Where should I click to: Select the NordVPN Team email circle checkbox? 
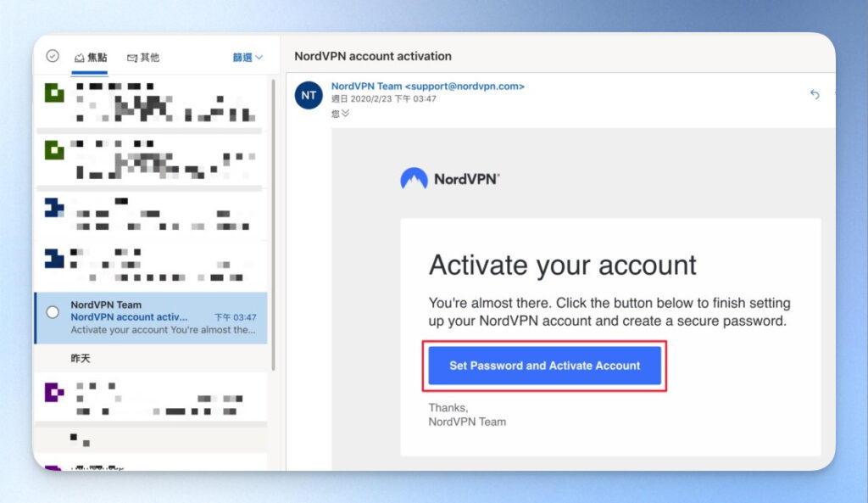click(53, 312)
